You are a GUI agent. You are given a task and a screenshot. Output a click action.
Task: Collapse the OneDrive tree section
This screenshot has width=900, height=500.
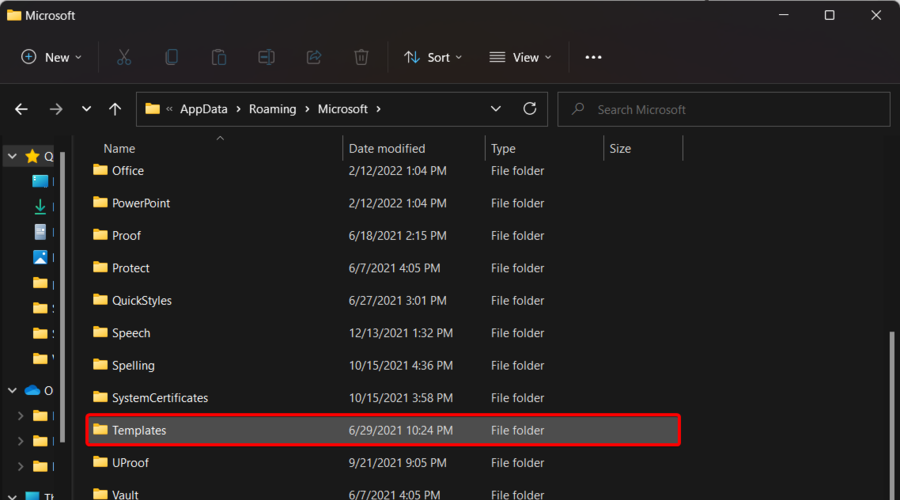[x=12, y=390]
